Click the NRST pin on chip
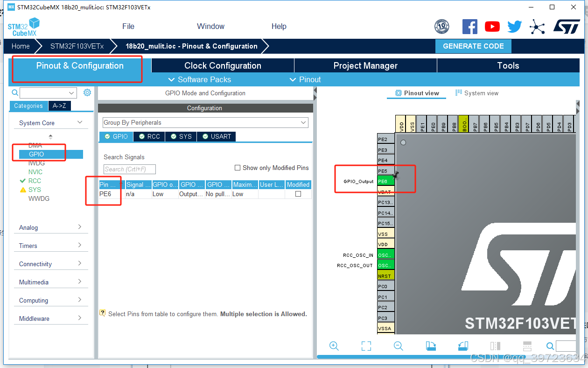This screenshot has width=588, height=368. [x=385, y=276]
